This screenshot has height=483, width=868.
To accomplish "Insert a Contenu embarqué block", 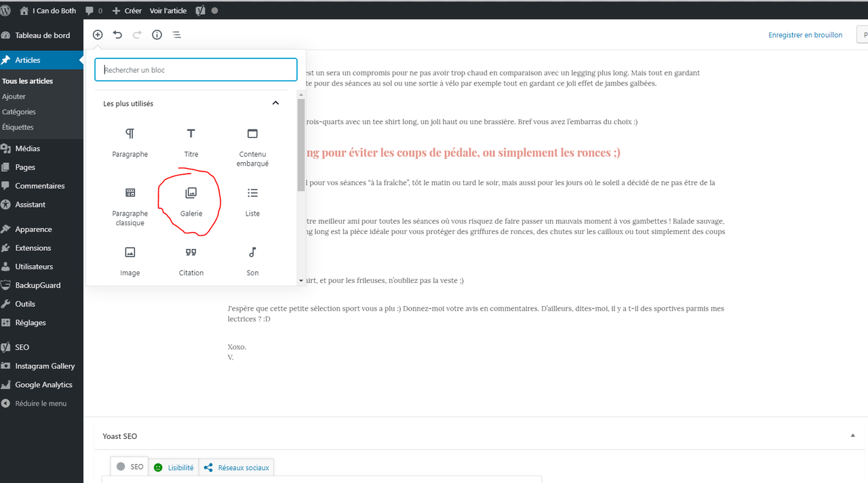I will (x=252, y=146).
